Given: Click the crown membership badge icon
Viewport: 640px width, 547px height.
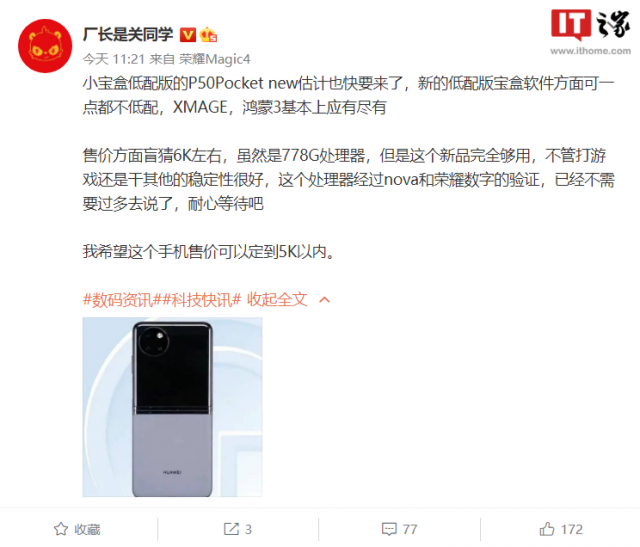Looking at the screenshot, I should pyautogui.click(x=208, y=35).
